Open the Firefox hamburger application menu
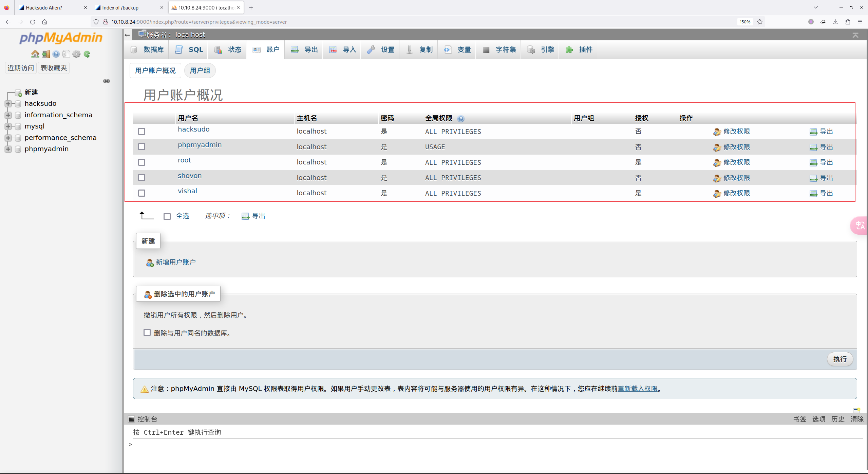This screenshot has height=474, width=868. (860, 22)
